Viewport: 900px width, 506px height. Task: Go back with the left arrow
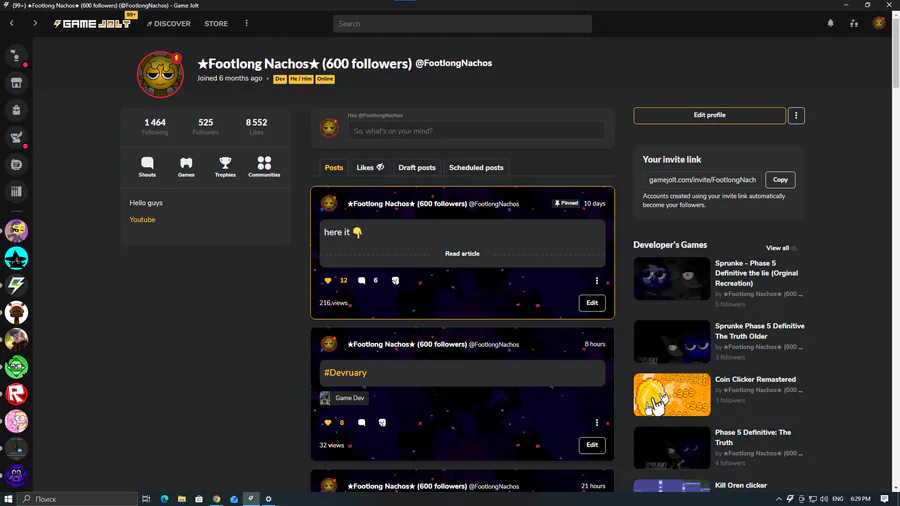pos(11,23)
